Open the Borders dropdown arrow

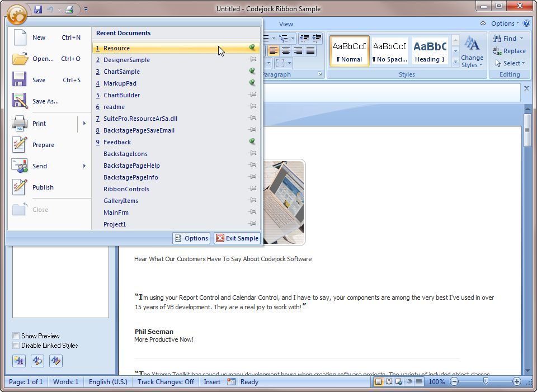289,63
